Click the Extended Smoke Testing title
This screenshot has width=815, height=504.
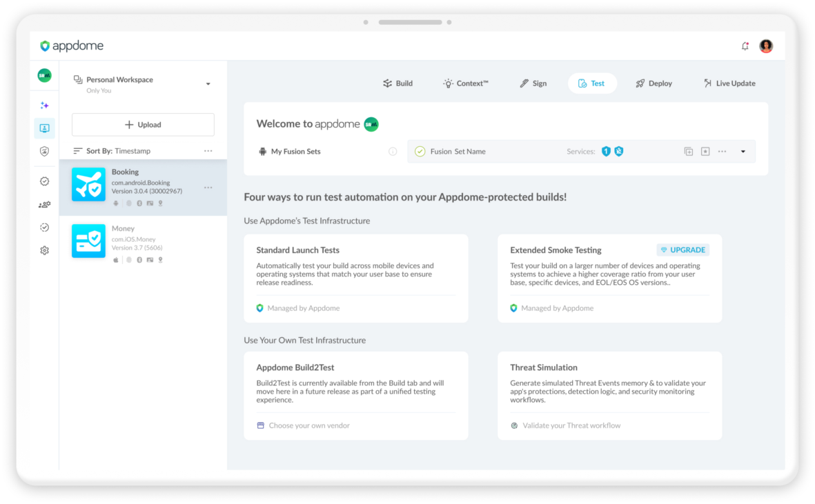pos(556,250)
